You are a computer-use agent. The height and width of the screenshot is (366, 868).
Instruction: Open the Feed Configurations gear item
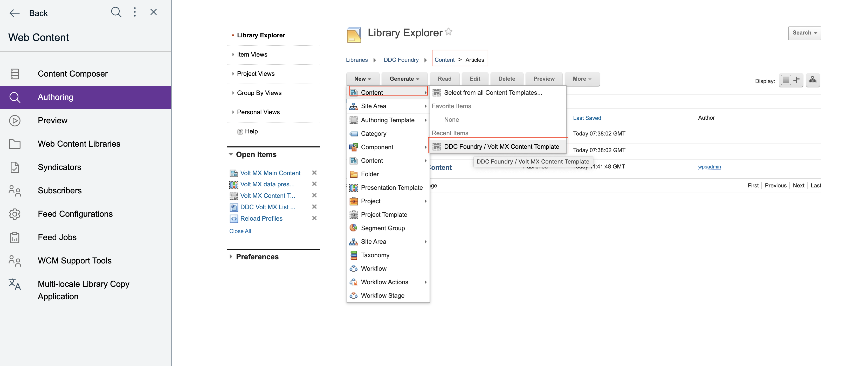75,214
